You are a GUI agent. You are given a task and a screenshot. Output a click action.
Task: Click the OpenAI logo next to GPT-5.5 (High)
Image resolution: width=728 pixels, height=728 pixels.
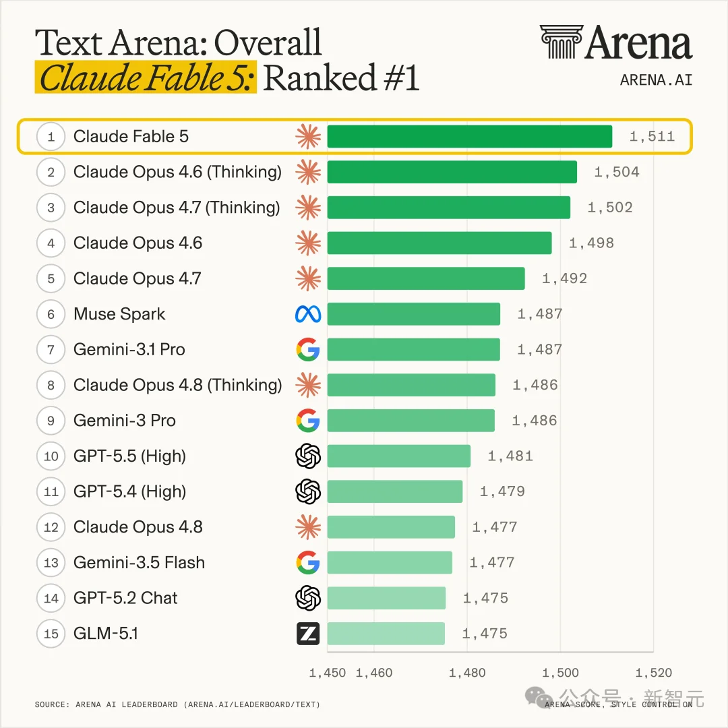tap(308, 456)
